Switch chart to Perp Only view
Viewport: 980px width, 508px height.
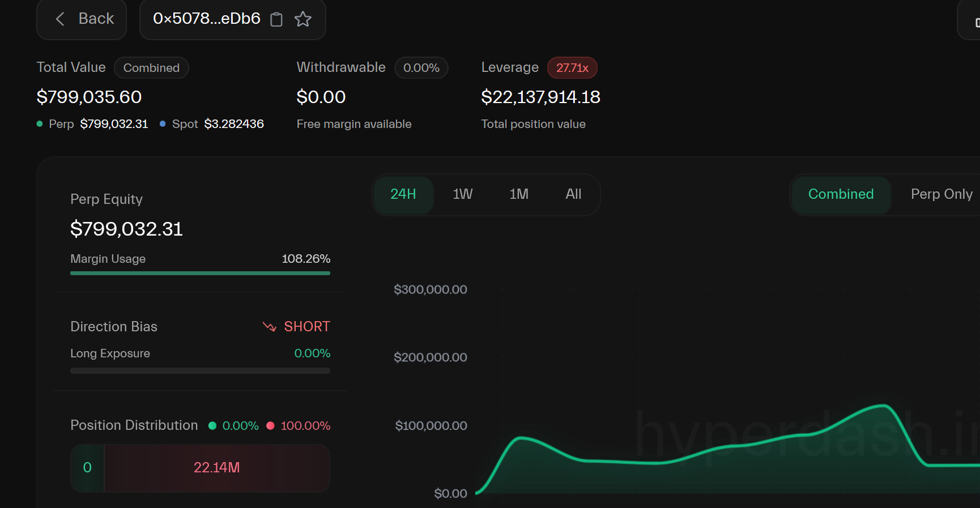click(941, 194)
